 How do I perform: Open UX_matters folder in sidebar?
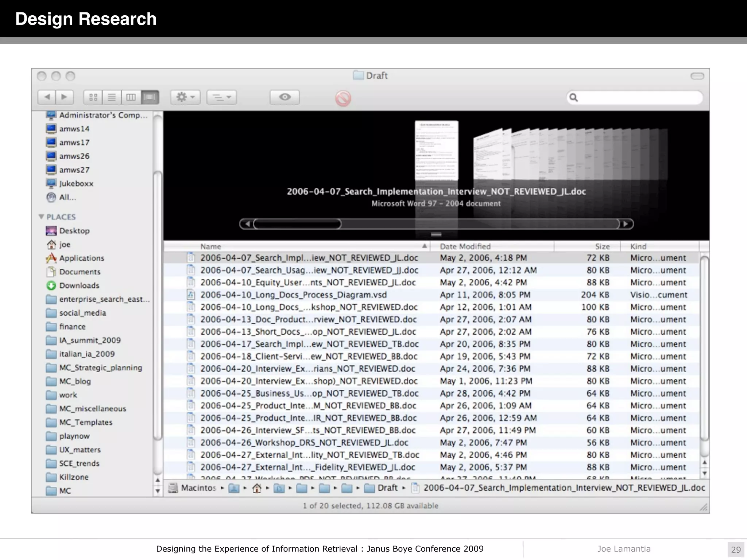73,450
